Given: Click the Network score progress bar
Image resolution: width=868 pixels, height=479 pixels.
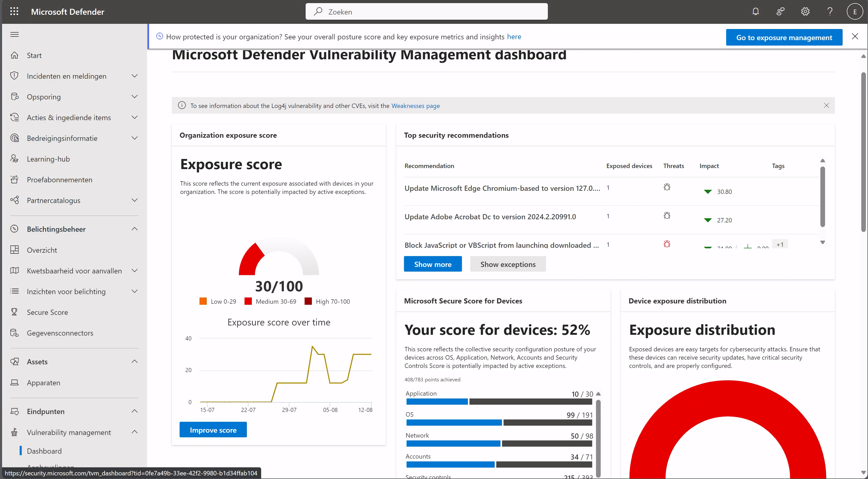Looking at the screenshot, I should click(499, 444).
